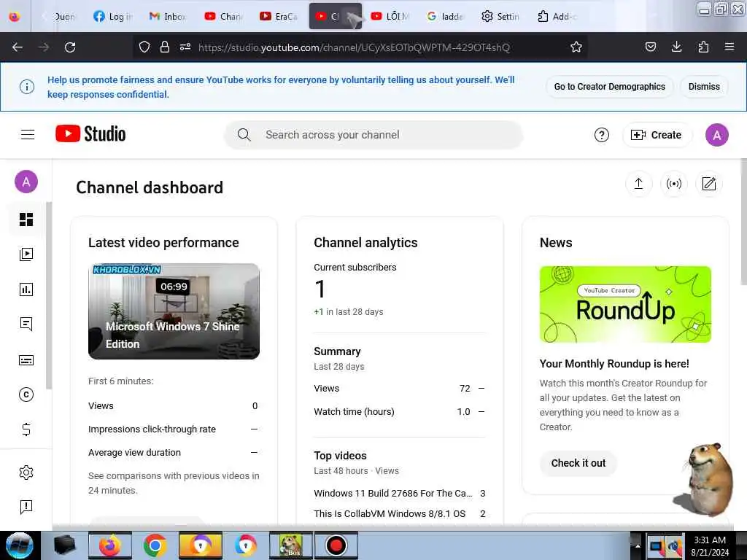Image resolution: width=747 pixels, height=560 pixels.
Task: Open the Settings gear in the sidebar
Action: coord(26,472)
